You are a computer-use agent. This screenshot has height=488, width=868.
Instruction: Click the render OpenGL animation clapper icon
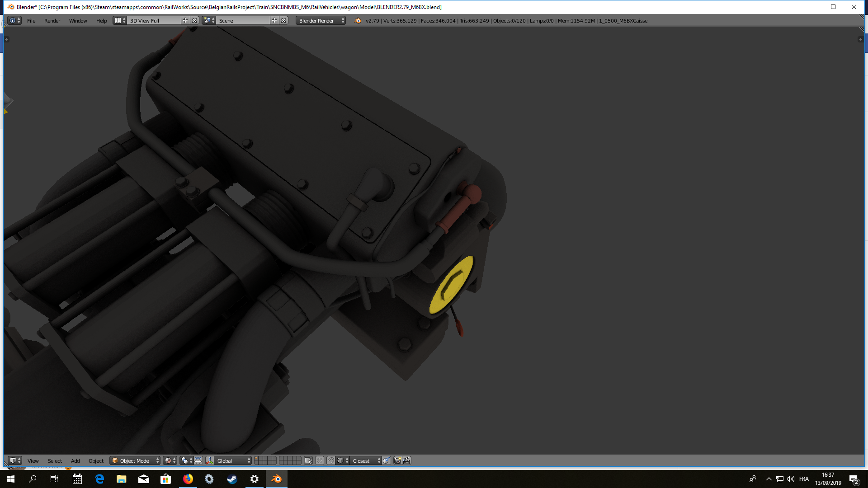[x=406, y=460]
